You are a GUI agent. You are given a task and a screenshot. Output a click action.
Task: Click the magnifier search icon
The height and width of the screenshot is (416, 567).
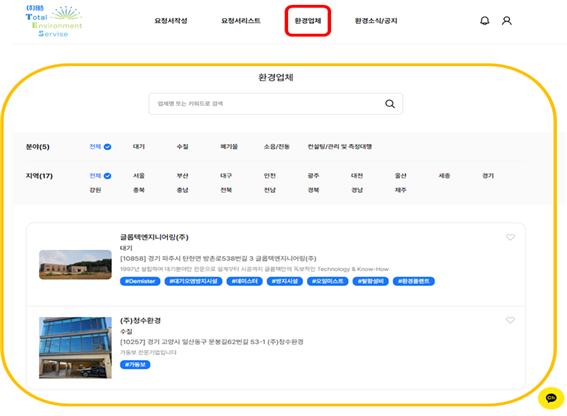pyautogui.click(x=390, y=104)
